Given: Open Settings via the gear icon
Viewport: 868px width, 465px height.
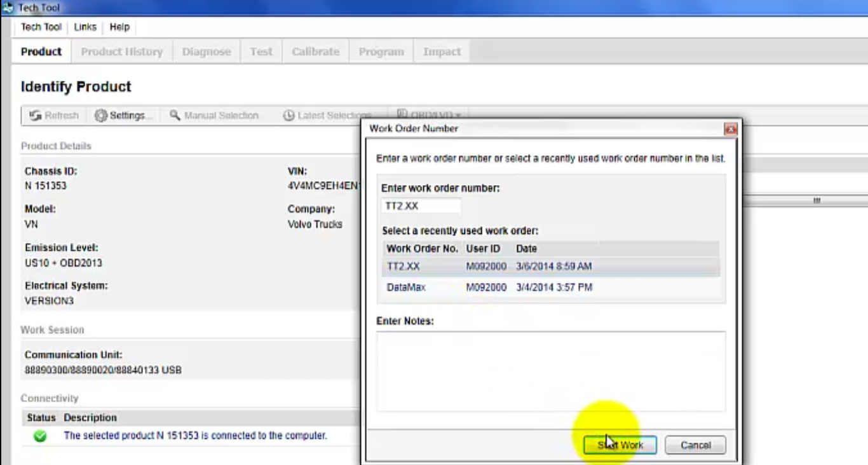Looking at the screenshot, I should pos(100,115).
